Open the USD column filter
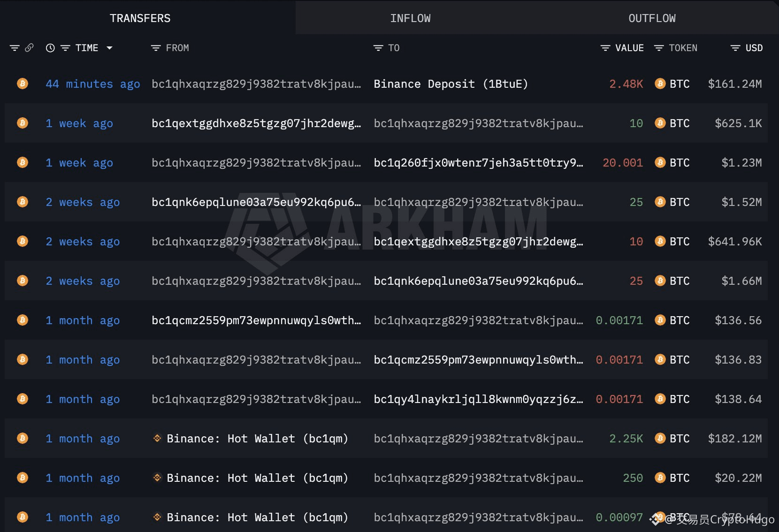The height and width of the screenshot is (532, 779). click(735, 48)
